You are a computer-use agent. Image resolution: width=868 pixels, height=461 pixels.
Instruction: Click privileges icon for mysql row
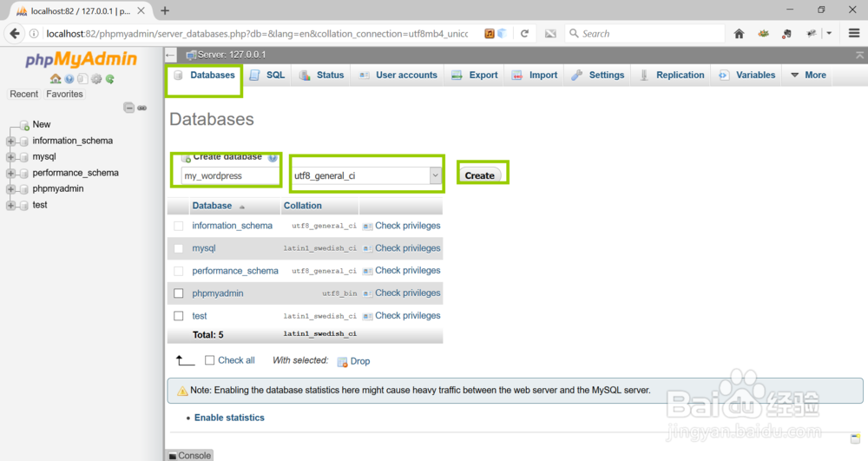click(x=367, y=248)
